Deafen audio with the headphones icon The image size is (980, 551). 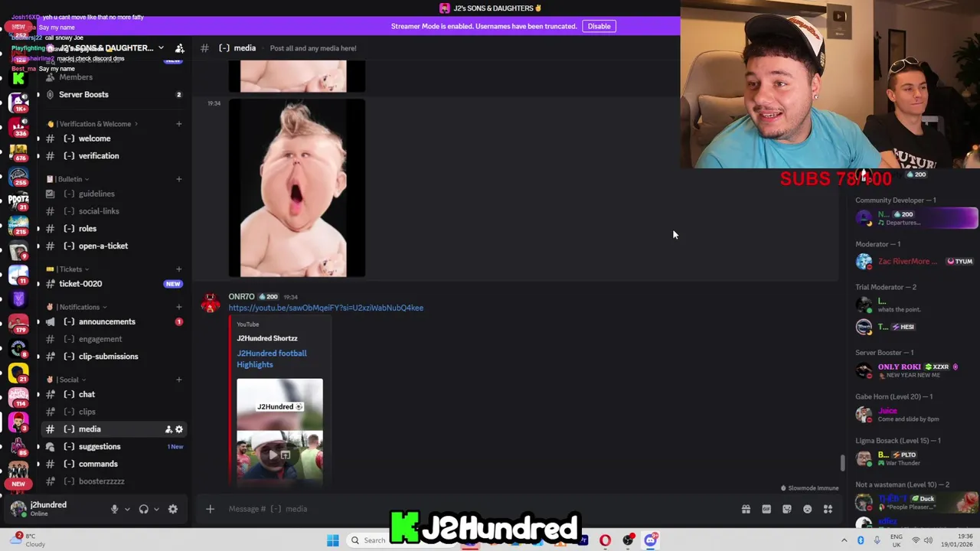point(143,509)
